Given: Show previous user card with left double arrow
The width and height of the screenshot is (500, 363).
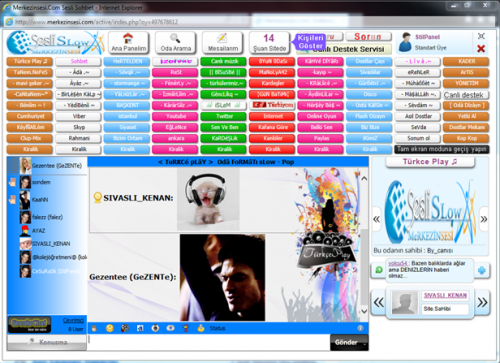Looking at the screenshot, I should (x=378, y=302).
